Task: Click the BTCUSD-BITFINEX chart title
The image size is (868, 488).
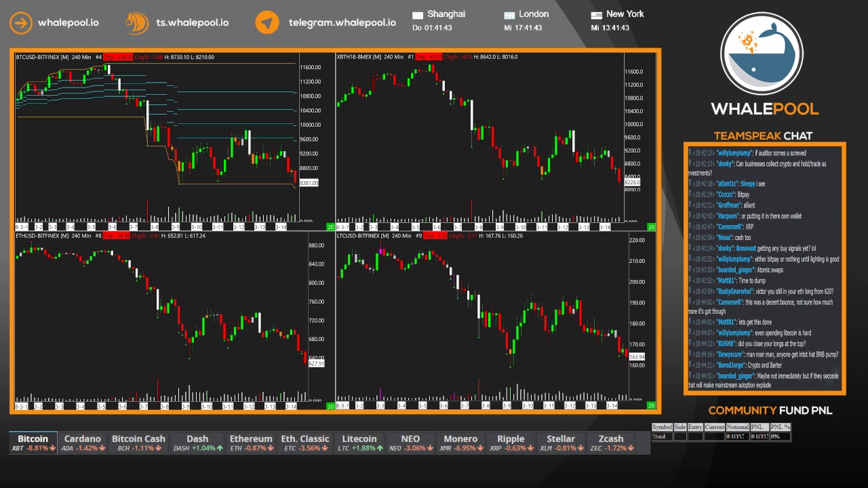Action: [43, 57]
